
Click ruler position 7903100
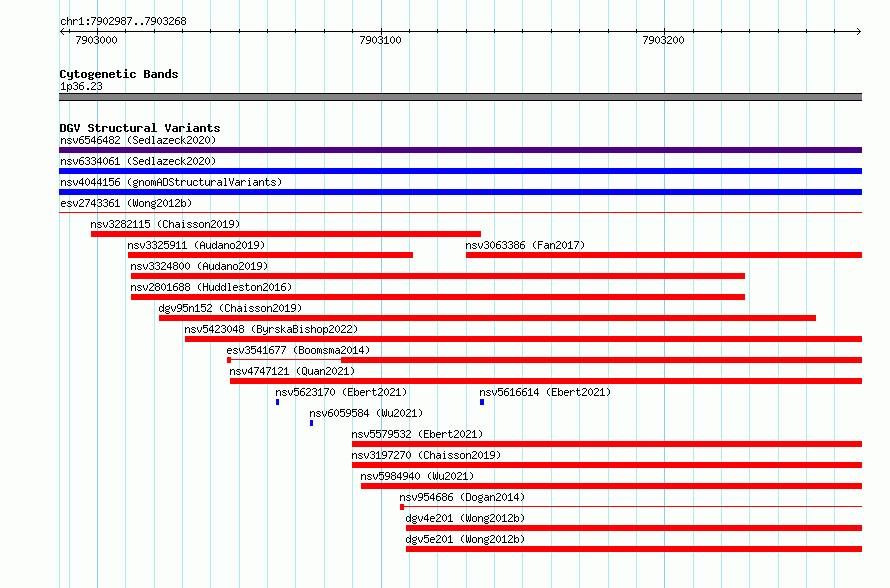380,40
